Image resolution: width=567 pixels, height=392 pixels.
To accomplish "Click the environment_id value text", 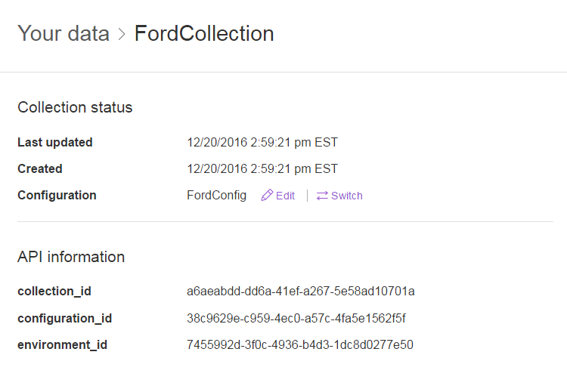I will pos(300,344).
